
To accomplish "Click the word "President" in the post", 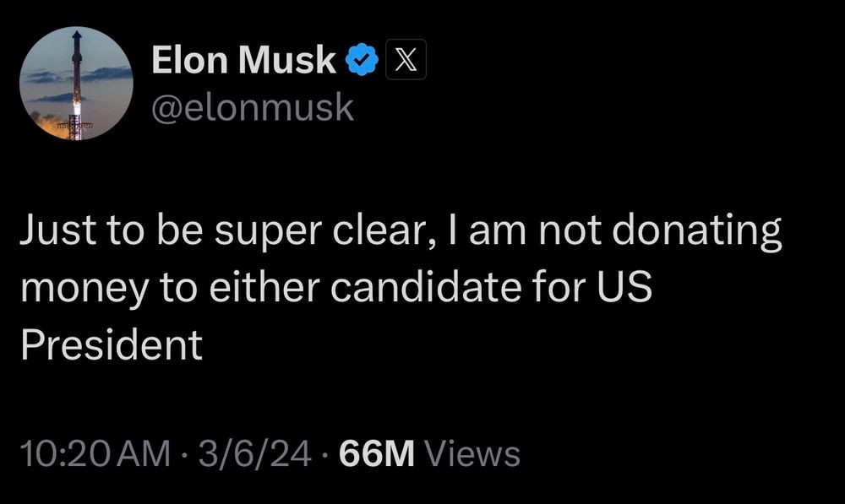I will coord(112,344).
